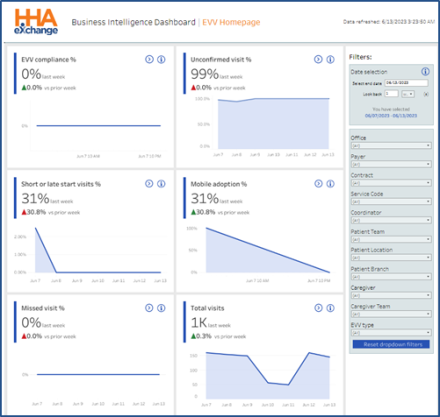Image resolution: width=440 pixels, height=417 pixels.
Task: Open details arrow on Missed visit % card
Action: coord(149,308)
